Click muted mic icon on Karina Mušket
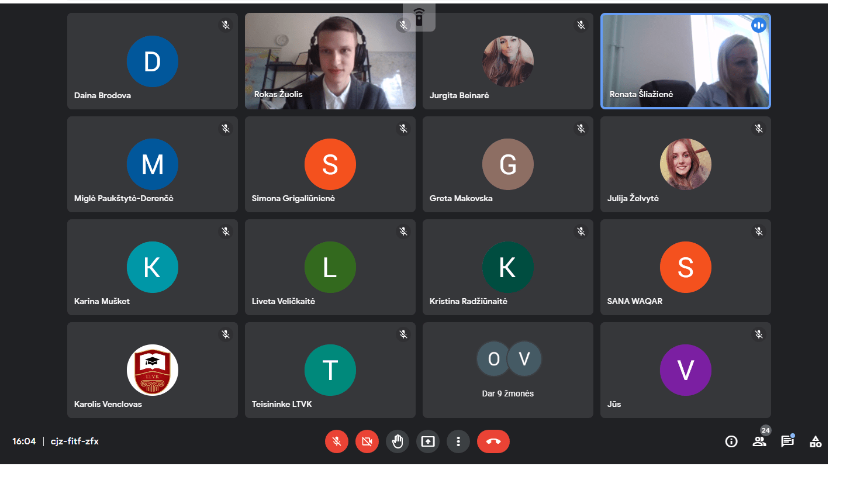Viewport: 843px width, 504px height. point(226,231)
